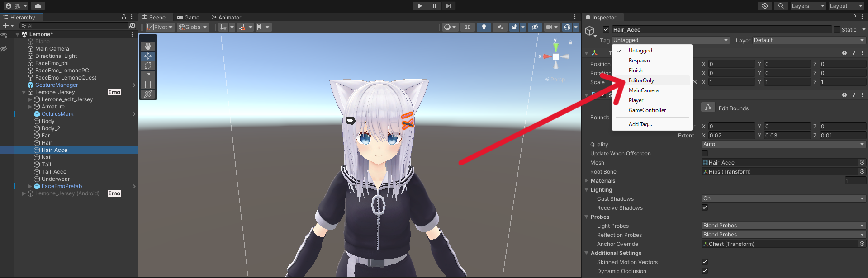868x278 pixels.
Task: Switch to the Animator tab
Action: click(226, 17)
